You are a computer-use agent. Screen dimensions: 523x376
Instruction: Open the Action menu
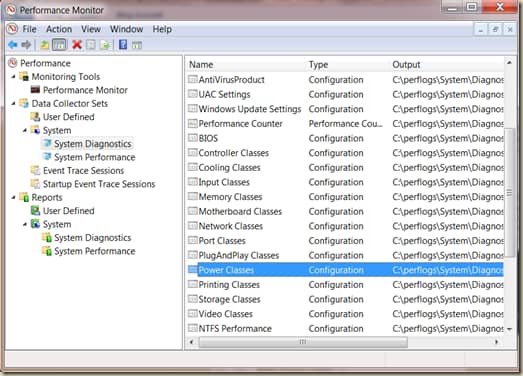pyautogui.click(x=59, y=29)
